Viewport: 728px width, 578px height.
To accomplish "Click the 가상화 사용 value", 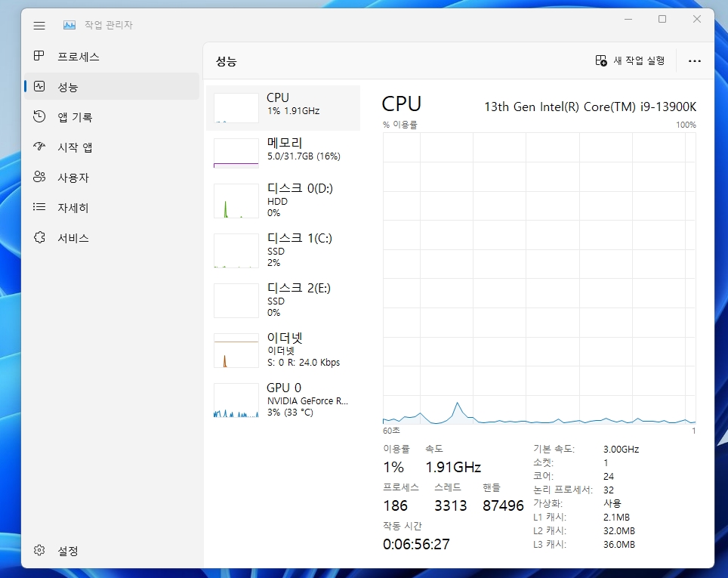I will (612, 503).
